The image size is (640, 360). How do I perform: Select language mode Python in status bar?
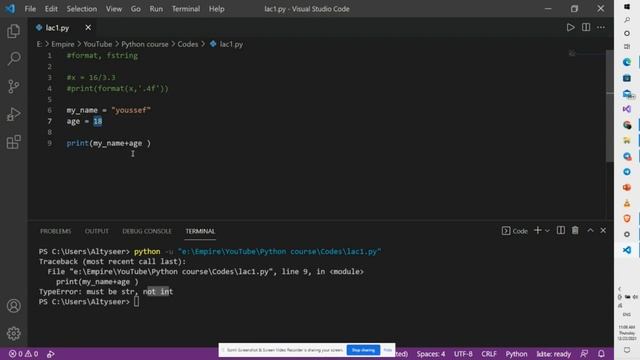(x=516, y=354)
